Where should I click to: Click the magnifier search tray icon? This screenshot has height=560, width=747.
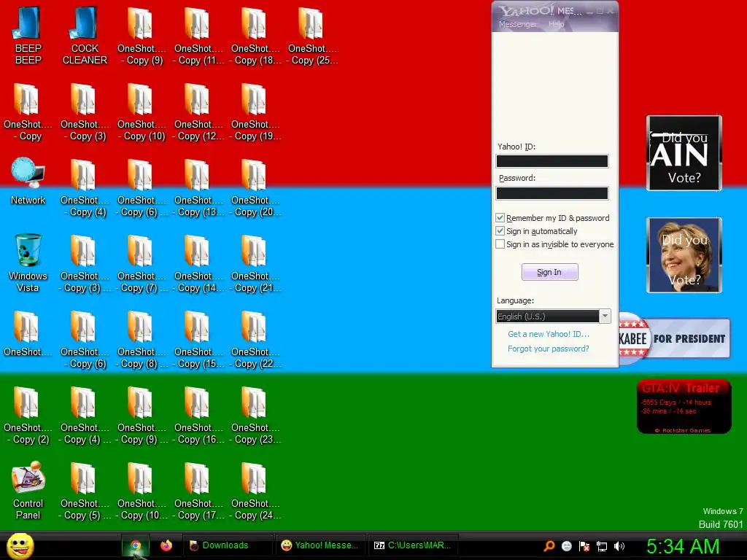coord(549,546)
